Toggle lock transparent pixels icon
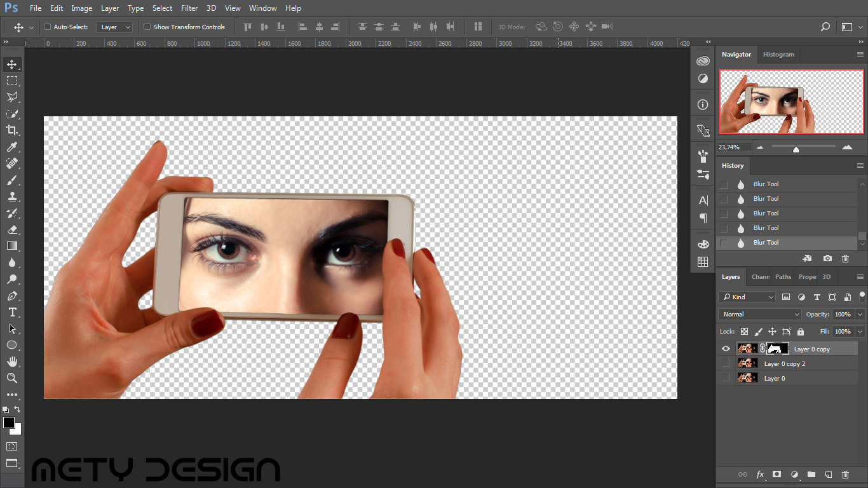This screenshot has height=488, width=868. [x=744, y=332]
